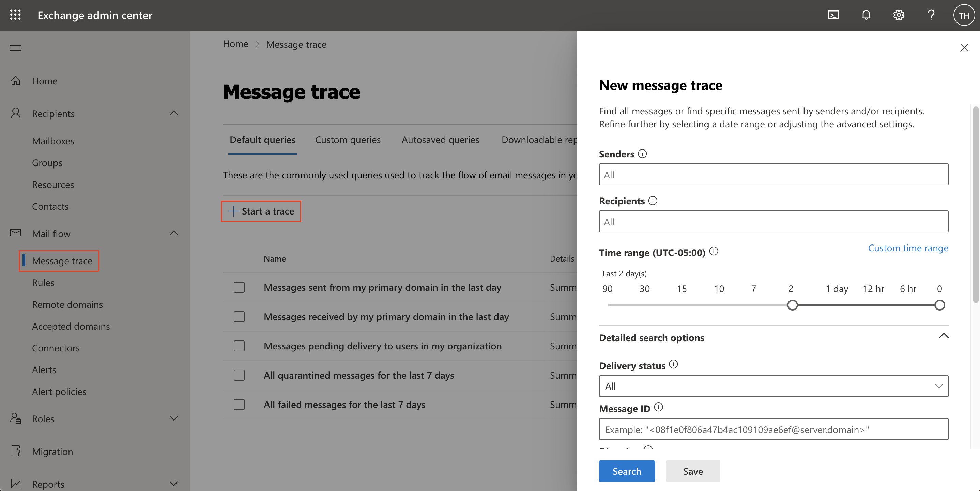Viewport: 980px width, 491px height.
Task: Click the Save button
Action: (x=693, y=471)
